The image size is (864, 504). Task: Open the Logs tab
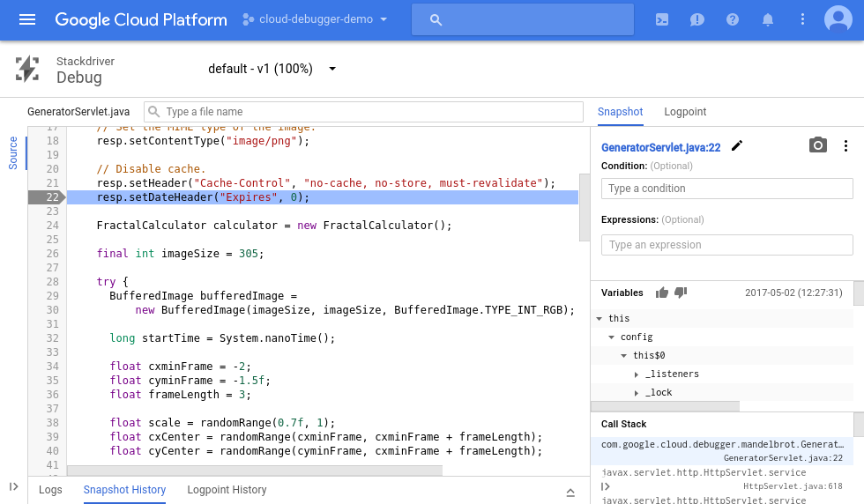50,490
